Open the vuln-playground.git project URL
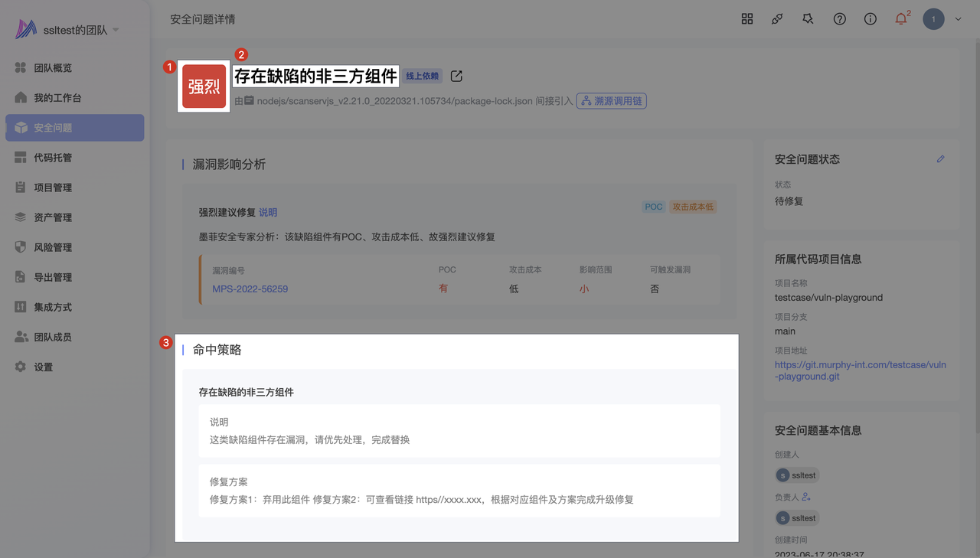980x558 pixels. click(x=860, y=370)
